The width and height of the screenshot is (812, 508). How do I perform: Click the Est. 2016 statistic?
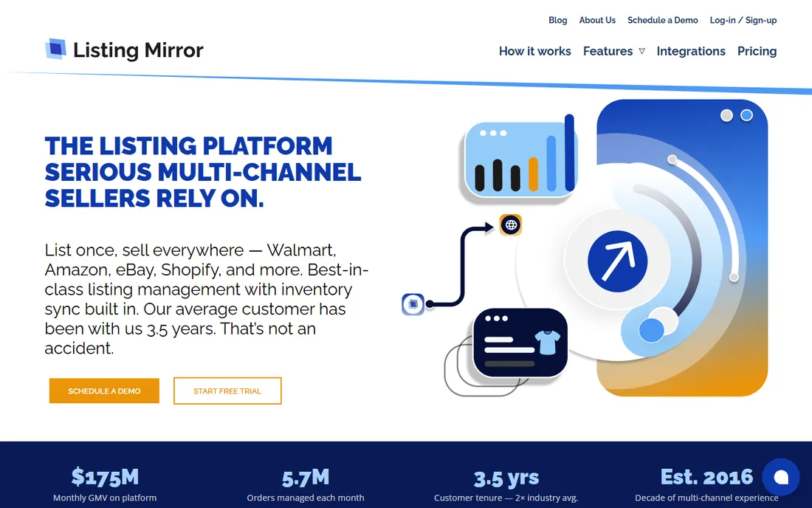click(x=706, y=476)
